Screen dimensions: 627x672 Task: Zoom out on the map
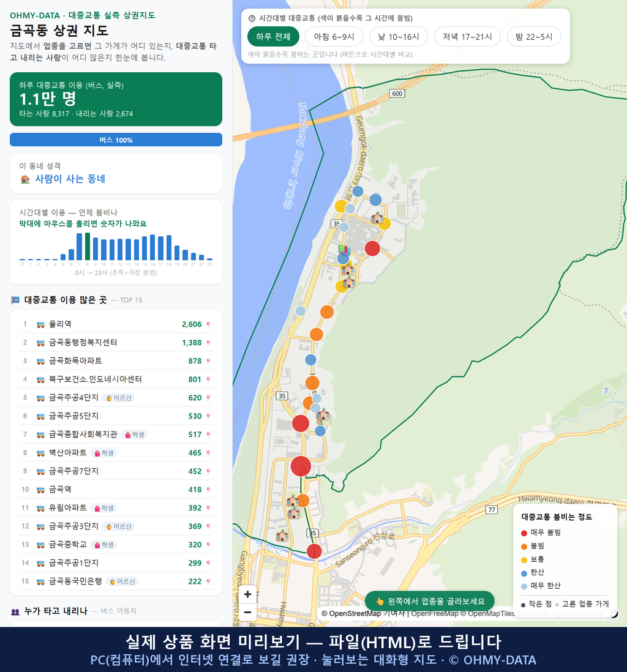247,612
